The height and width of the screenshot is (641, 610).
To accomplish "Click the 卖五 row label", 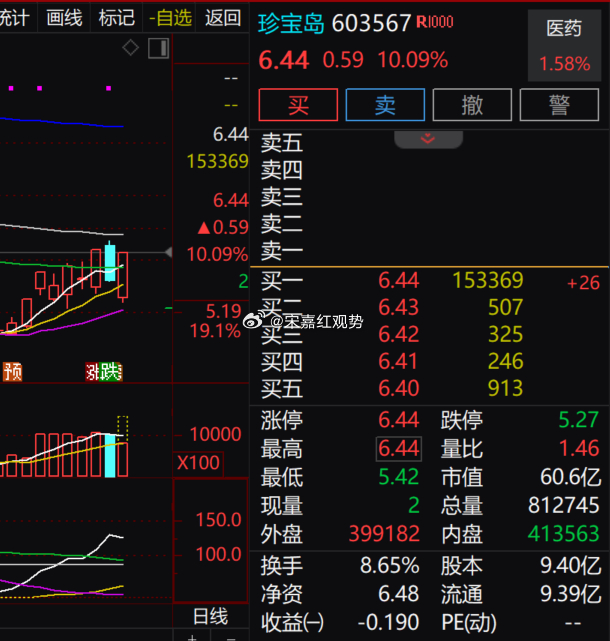I will pyautogui.click(x=282, y=143).
